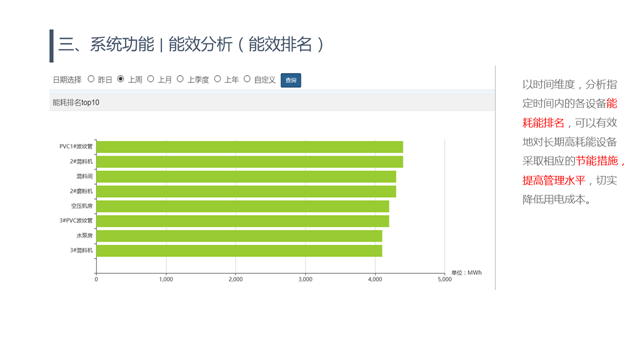
Task: Click the red 提高管理水平 text
Action: click(x=554, y=180)
